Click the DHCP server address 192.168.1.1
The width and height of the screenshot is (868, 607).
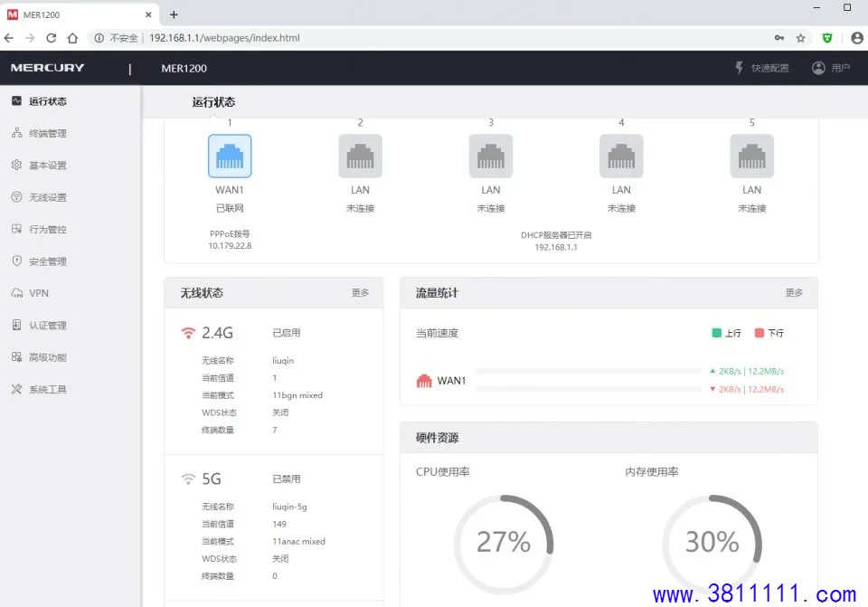pos(556,247)
